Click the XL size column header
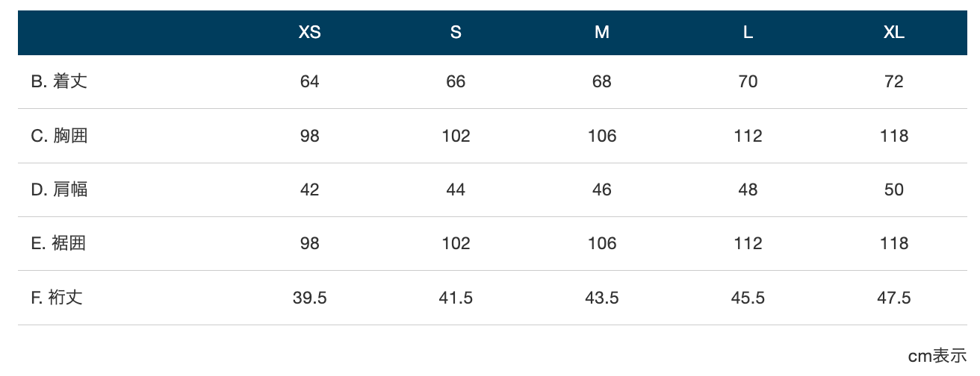The height and width of the screenshot is (376, 980). pos(894,33)
